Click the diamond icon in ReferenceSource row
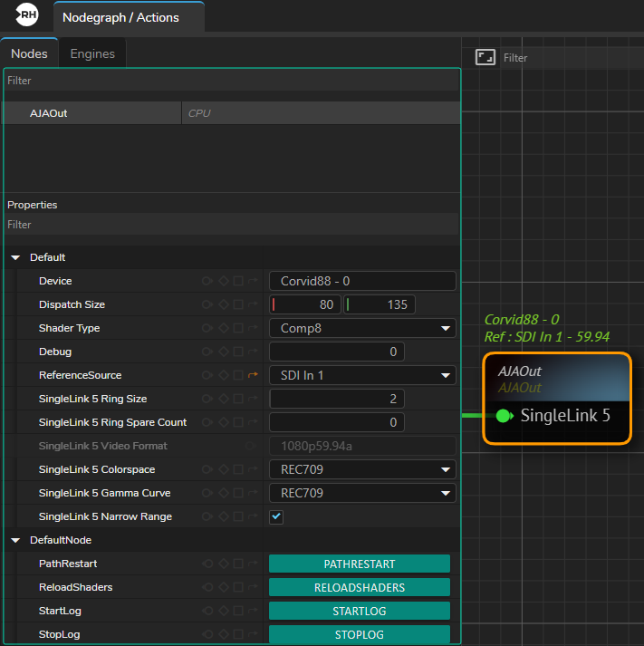Screen dimensions: 644x646 224,375
